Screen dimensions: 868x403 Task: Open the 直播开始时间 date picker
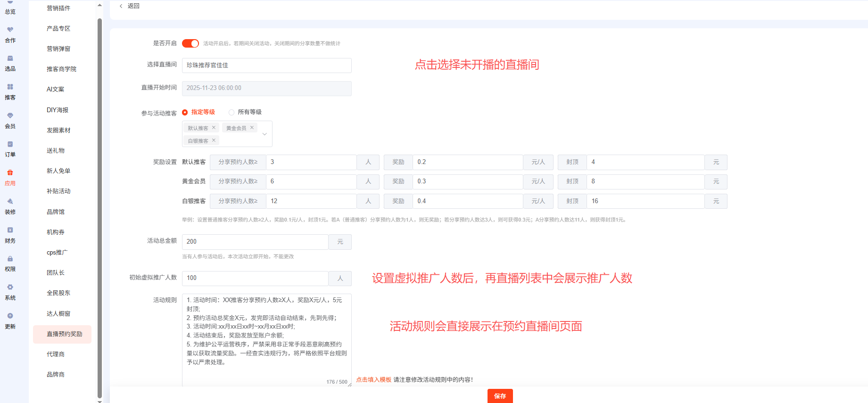tap(266, 88)
